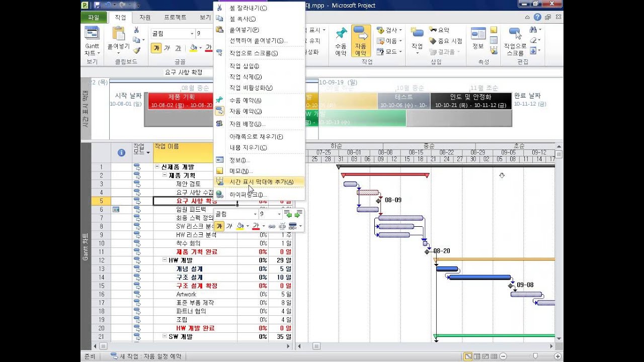
Task: Click the ribbon fill color bucket swatch
Action: pos(193,48)
